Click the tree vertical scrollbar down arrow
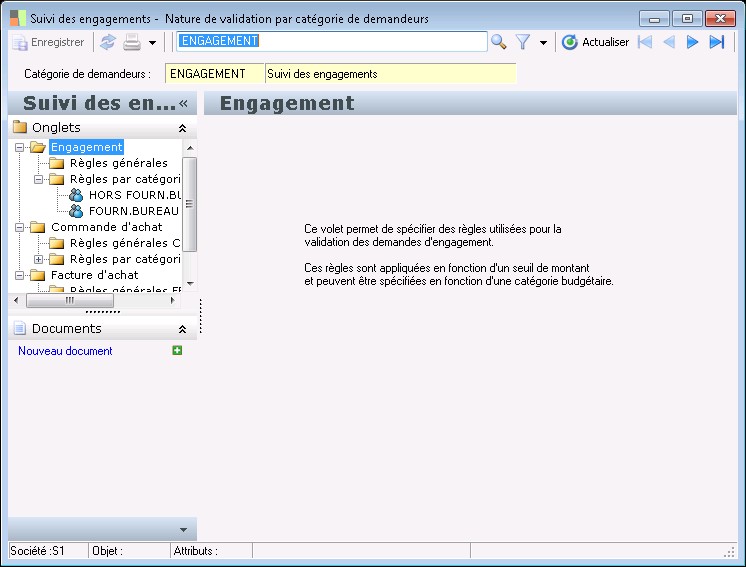Screen dimensions: 746x567 point(190,284)
